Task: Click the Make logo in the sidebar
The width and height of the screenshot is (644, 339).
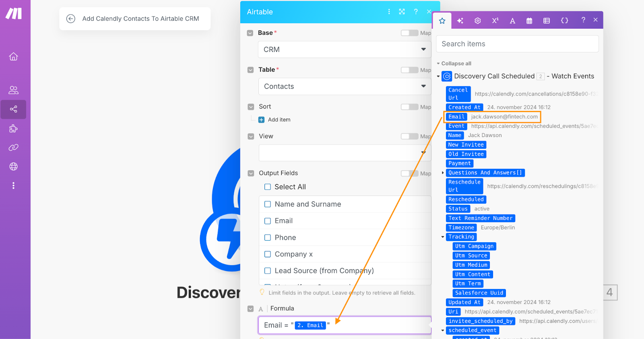Action: [14, 13]
